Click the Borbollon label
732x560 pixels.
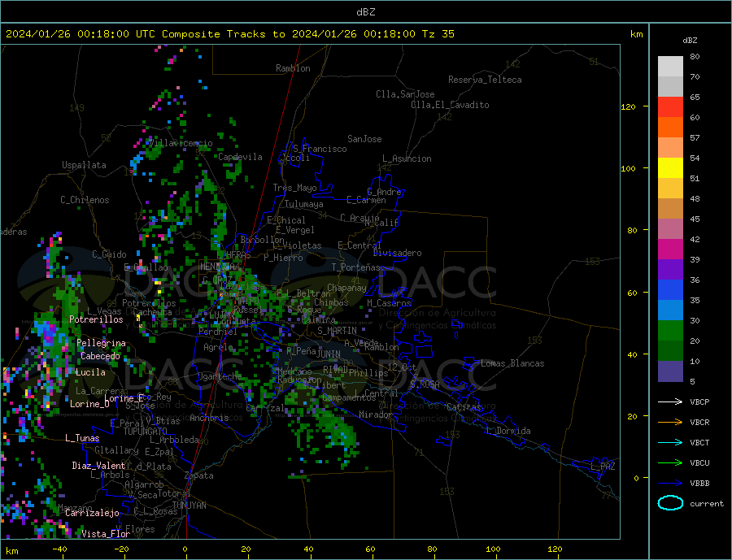(x=263, y=240)
